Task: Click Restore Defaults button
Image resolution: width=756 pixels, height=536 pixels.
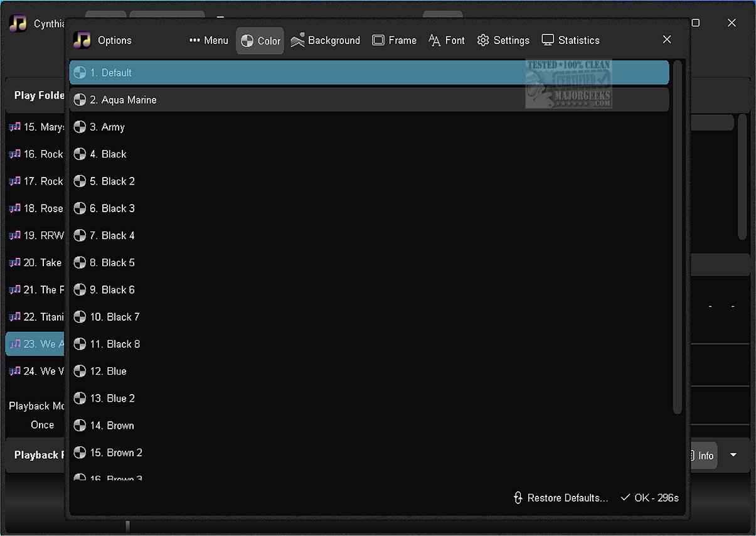Action: [x=561, y=498]
